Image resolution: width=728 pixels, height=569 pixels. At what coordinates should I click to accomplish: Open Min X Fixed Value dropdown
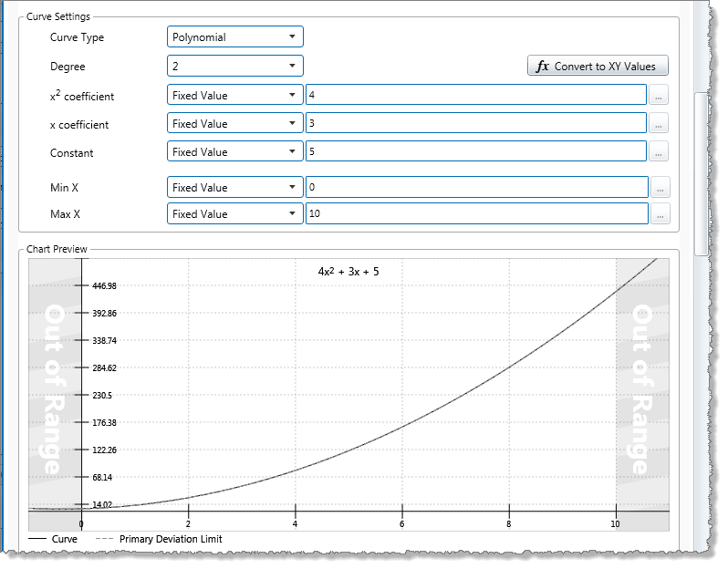[235, 188]
